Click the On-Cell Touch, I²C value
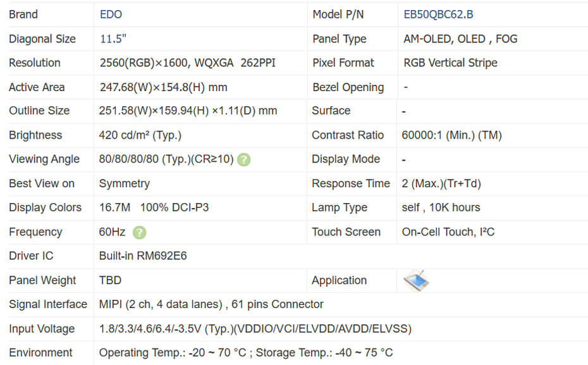 point(448,232)
